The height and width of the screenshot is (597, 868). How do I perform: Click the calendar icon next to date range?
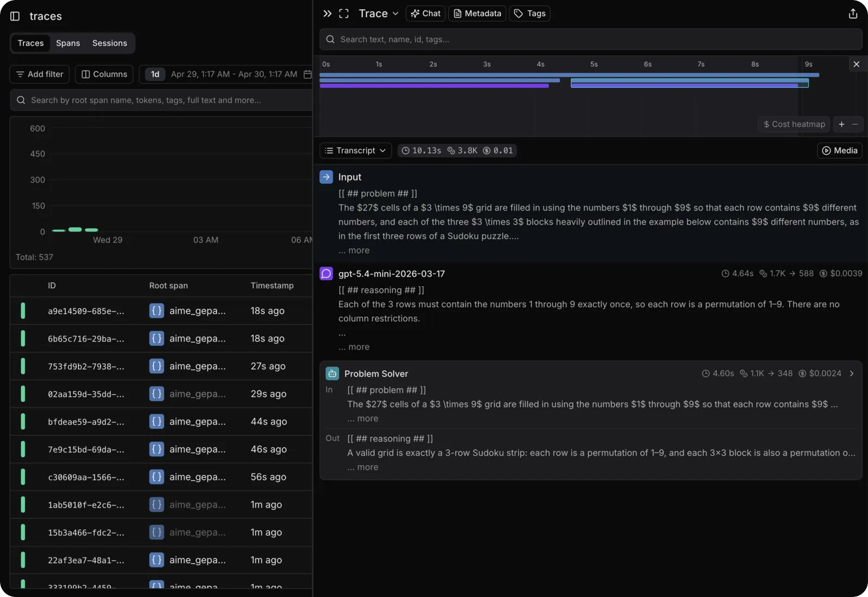point(307,74)
